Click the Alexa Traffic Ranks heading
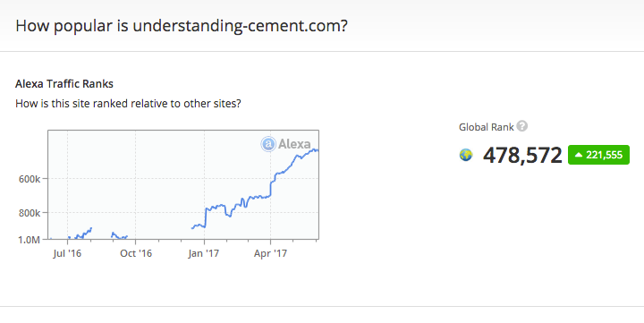 pos(64,84)
